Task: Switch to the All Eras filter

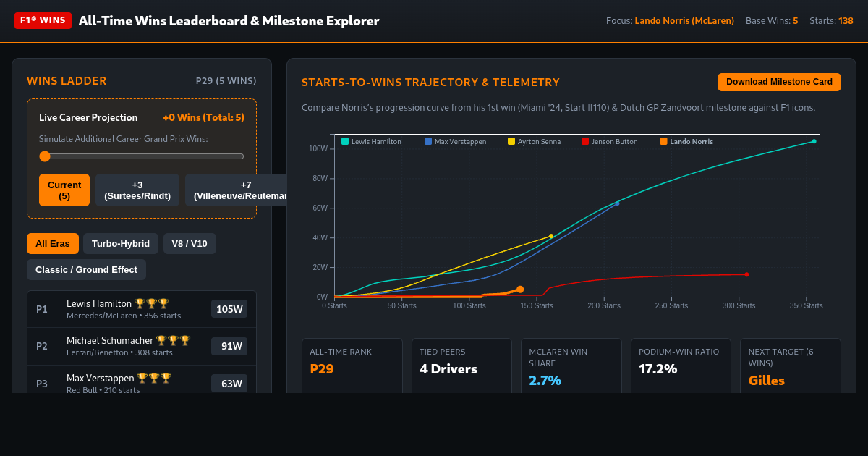Action: click(x=53, y=243)
